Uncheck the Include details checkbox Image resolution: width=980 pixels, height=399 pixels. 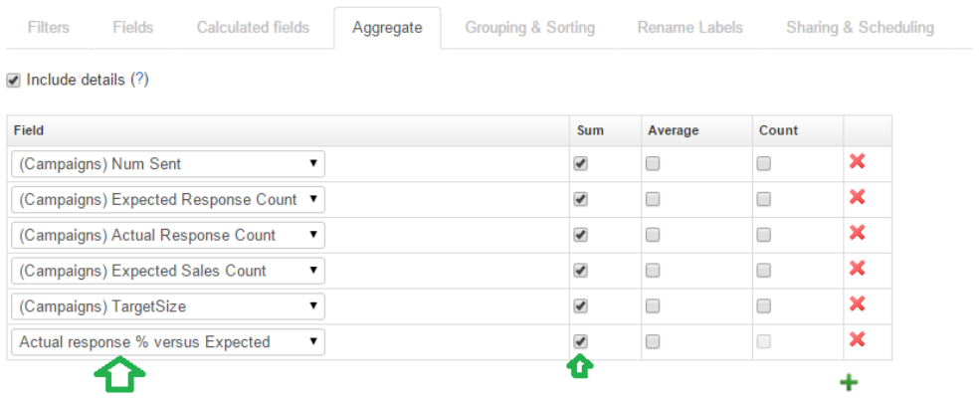(13, 80)
